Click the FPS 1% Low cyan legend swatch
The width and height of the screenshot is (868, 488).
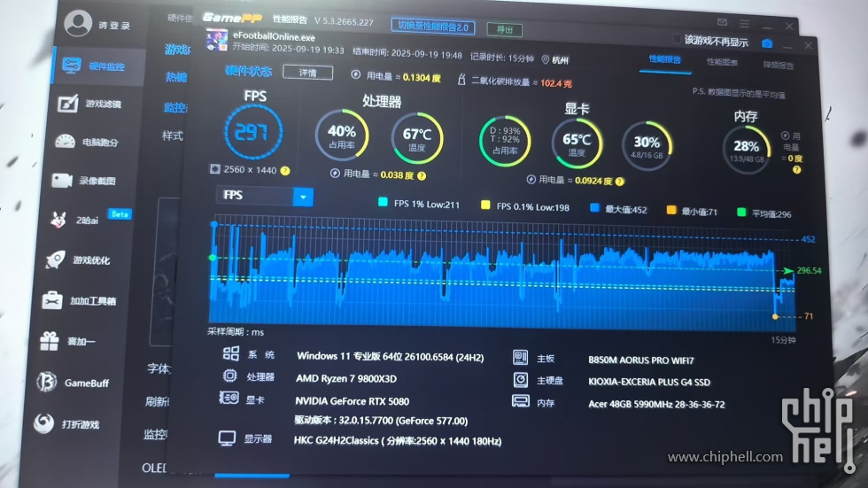point(383,203)
